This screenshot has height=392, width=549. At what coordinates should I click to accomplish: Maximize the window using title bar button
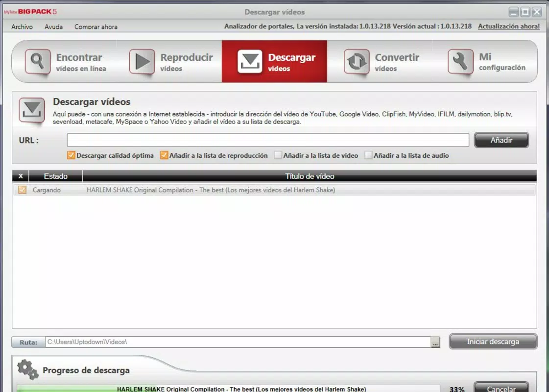click(x=525, y=12)
